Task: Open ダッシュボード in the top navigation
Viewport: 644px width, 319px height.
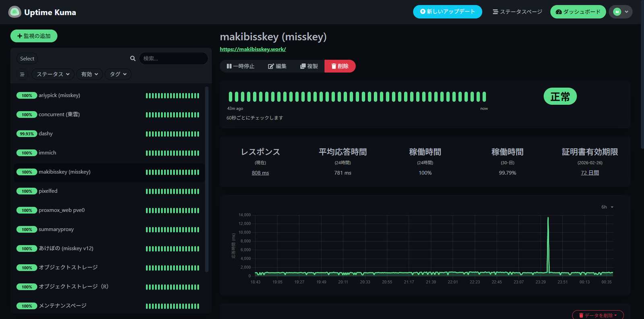Action: (578, 12)
